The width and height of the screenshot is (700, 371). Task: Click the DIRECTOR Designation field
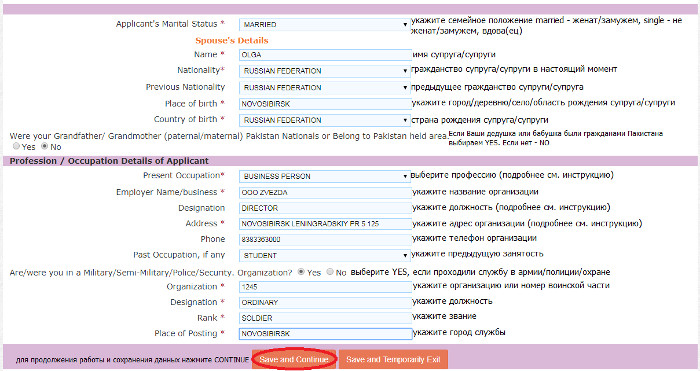point(325,208)
